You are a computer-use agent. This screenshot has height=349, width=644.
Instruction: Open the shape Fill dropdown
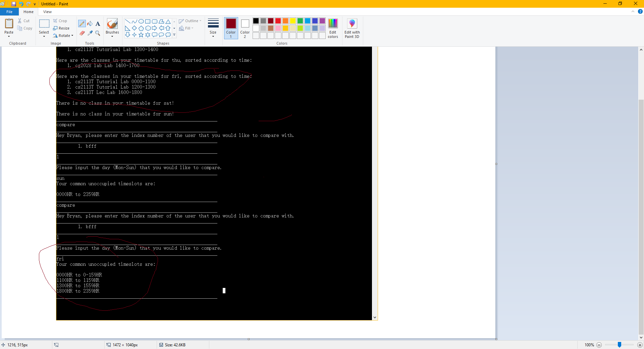186,28
